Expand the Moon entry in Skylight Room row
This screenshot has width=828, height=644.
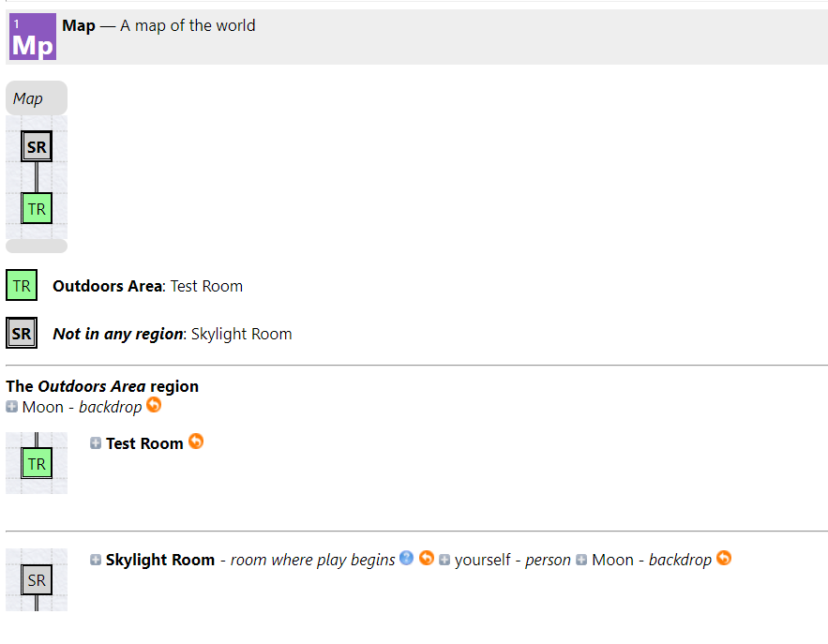click(581, 560)
